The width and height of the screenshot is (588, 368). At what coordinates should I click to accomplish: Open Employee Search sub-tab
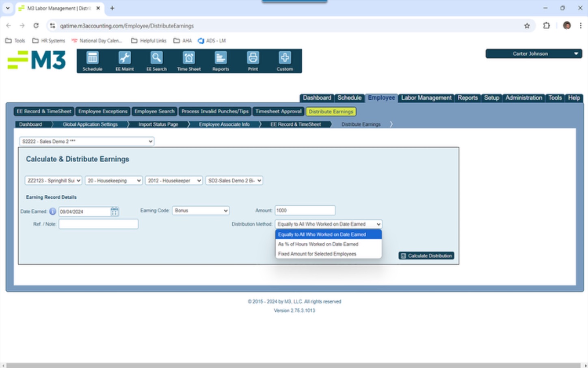click(x=154, y=111)
